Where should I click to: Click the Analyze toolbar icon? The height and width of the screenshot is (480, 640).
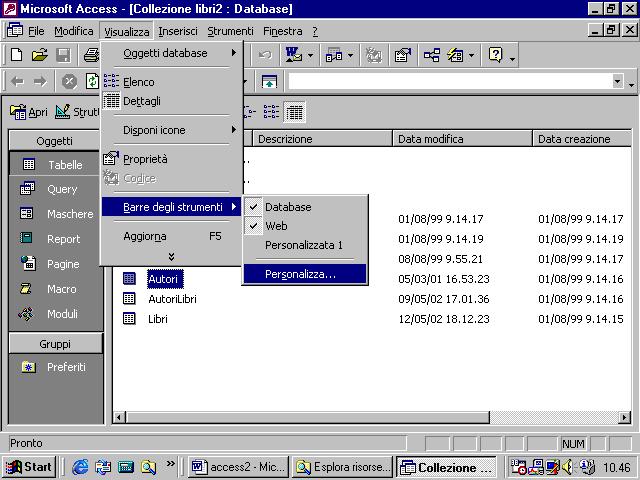point(334,55)
